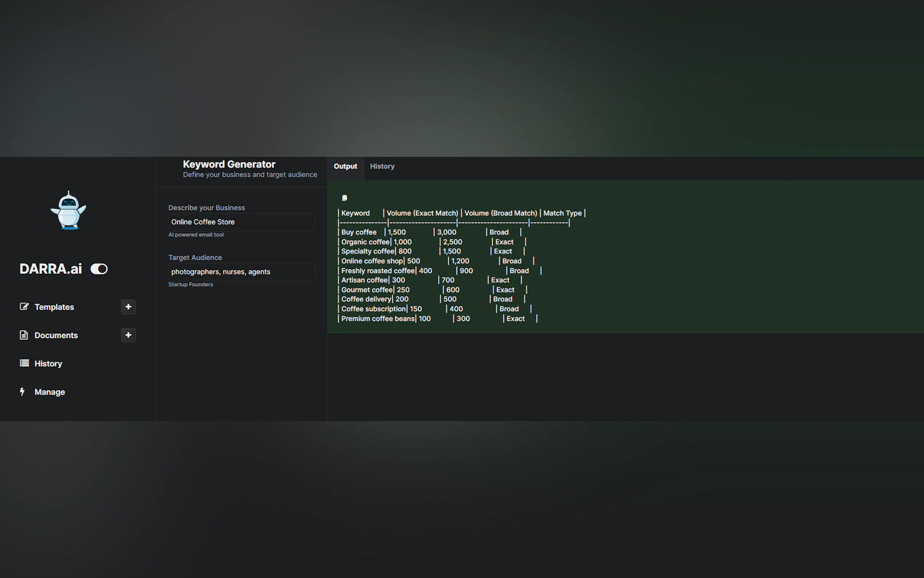Click the Keyword Generator heading
The height and width of the screenshot is (578, 924).
[x=229, y=165]
